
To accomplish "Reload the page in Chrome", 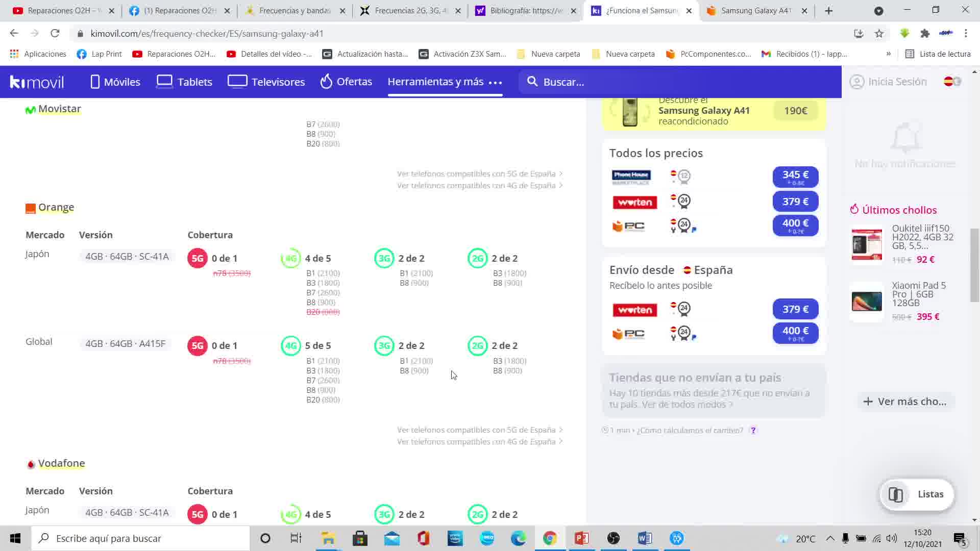I will click(55, 34).
